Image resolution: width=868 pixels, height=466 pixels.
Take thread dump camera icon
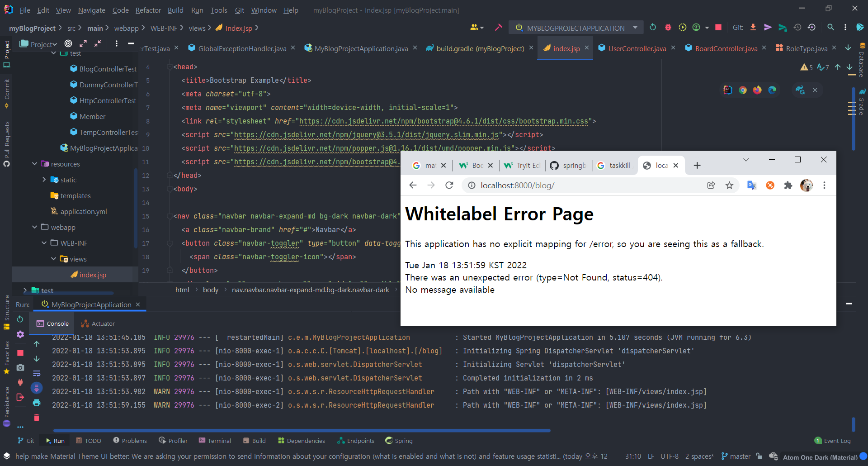[x=20, y=367]
